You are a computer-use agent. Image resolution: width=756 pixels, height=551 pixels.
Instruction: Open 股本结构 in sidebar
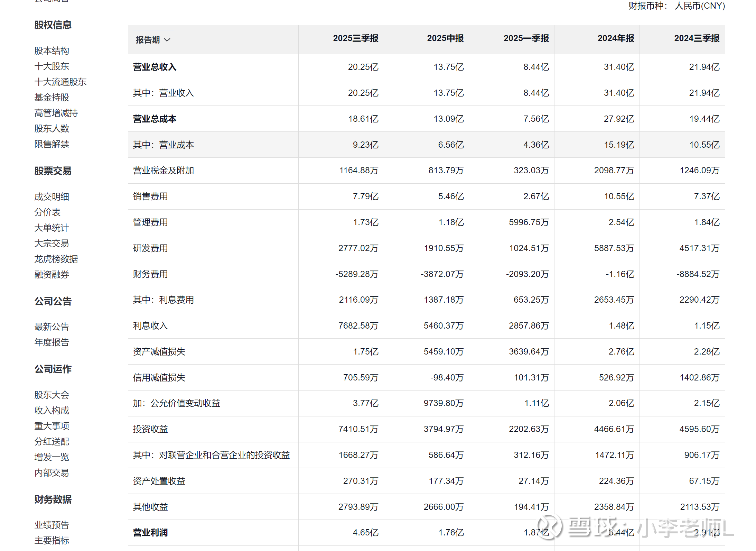52,51
